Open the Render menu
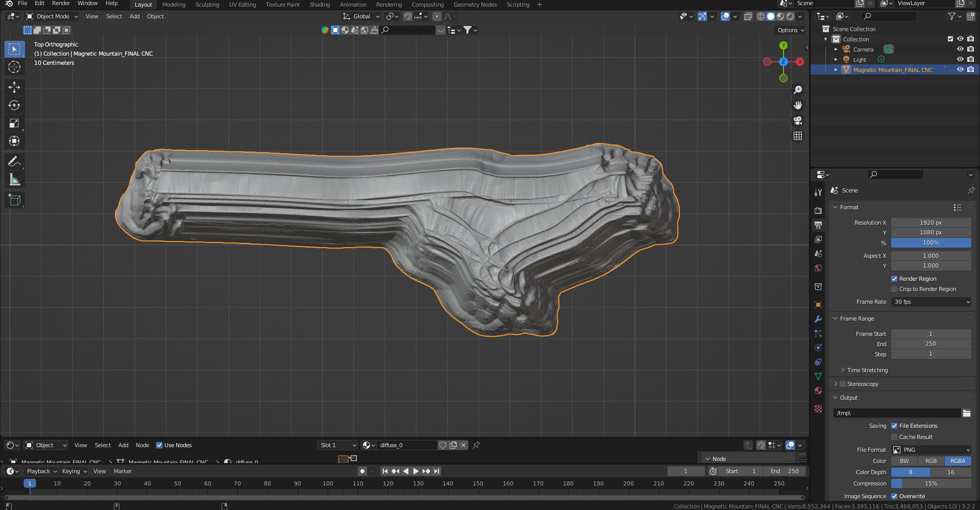980x510 pixels. 61,4
